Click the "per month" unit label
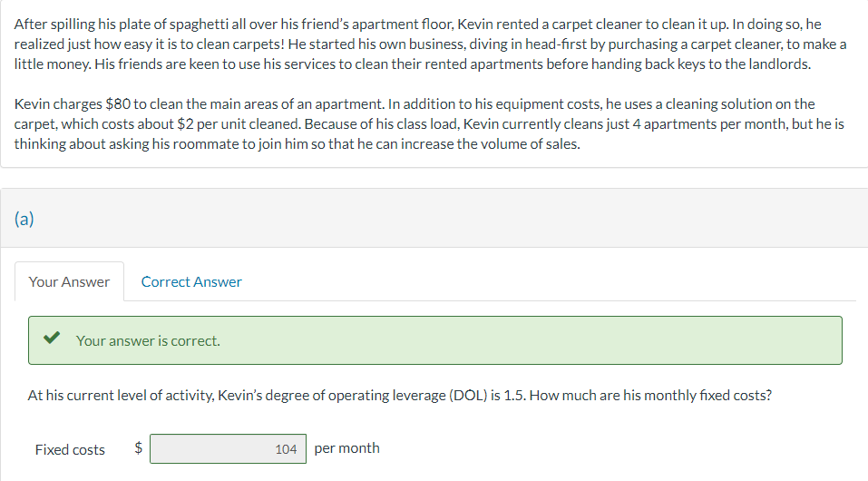The image size is (868, 481). click(347, 447)
